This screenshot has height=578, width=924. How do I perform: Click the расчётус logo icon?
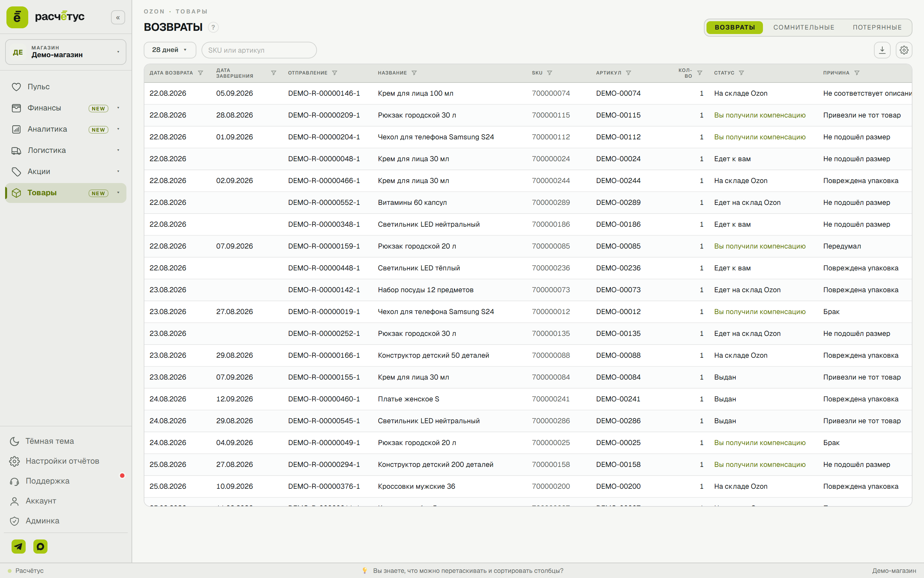17,17
